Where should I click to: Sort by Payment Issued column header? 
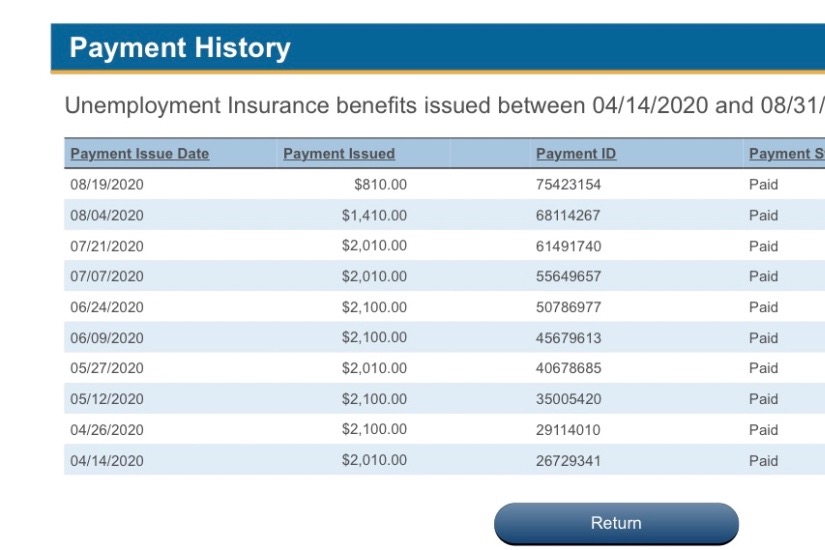tap(339, 154)
